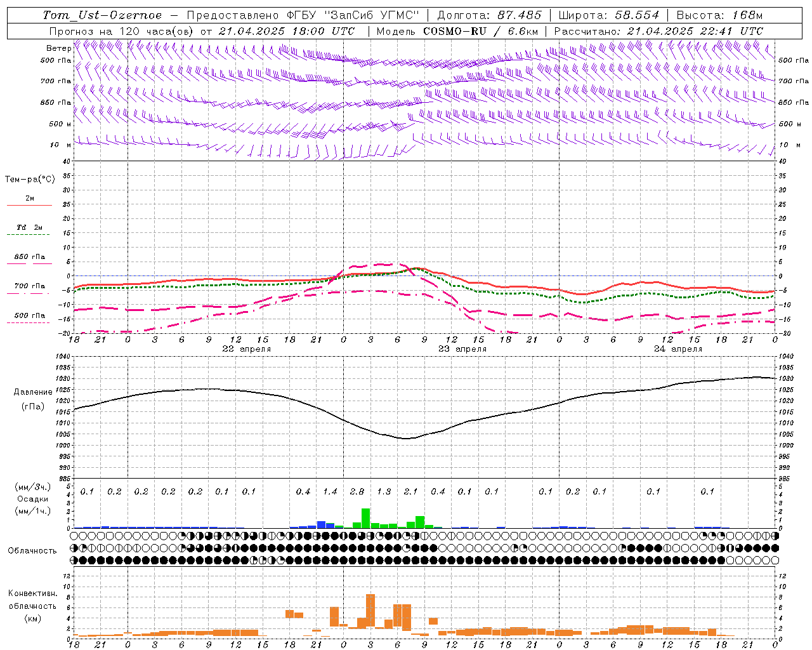The height and width of the screenshot is (650, 812).
Task: Click the 1.3 precipitation value
Action: point(384,491)
